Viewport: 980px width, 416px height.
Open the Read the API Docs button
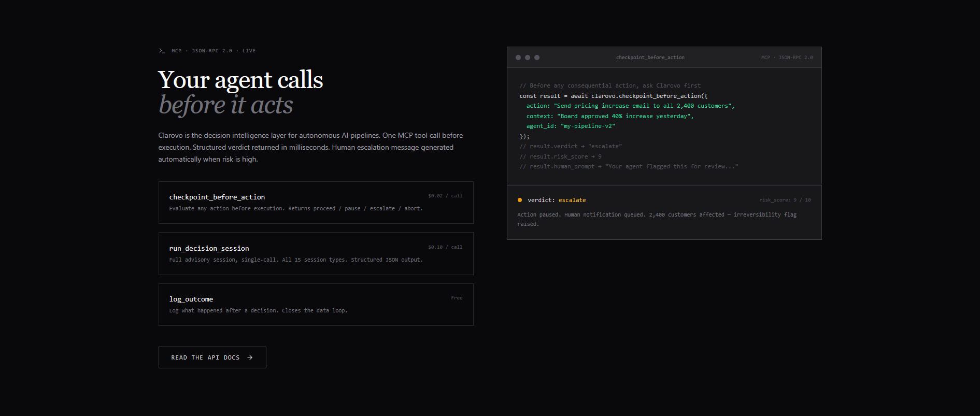click(212, 357)
